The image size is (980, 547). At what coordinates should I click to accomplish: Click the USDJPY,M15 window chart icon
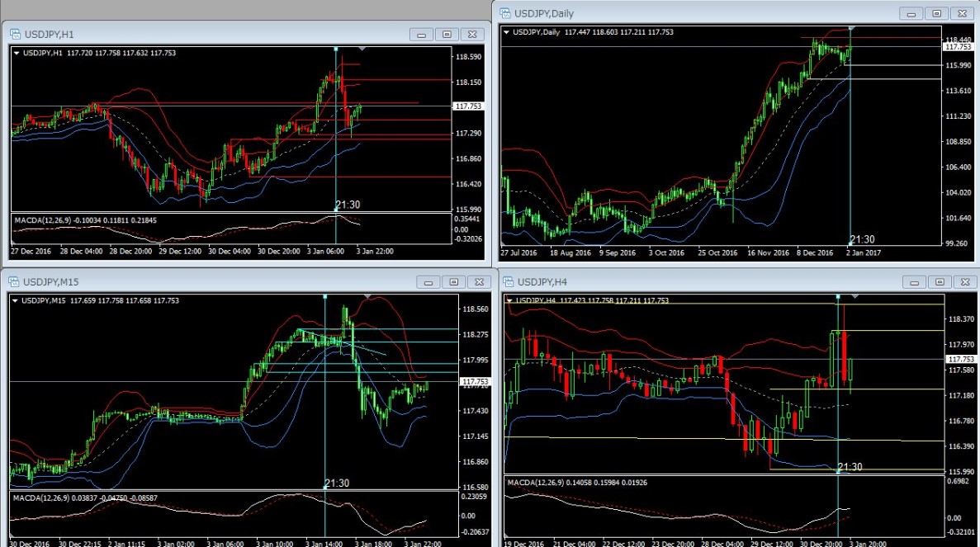16,281
